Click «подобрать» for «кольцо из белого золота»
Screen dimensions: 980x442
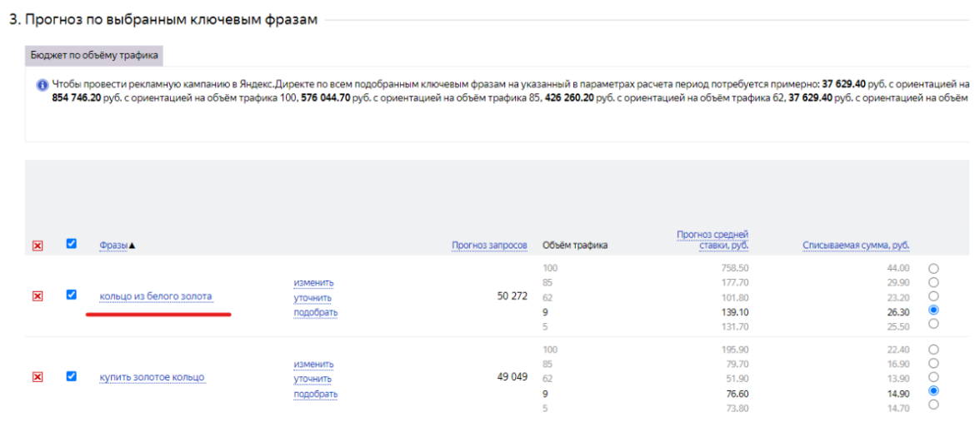315,313
